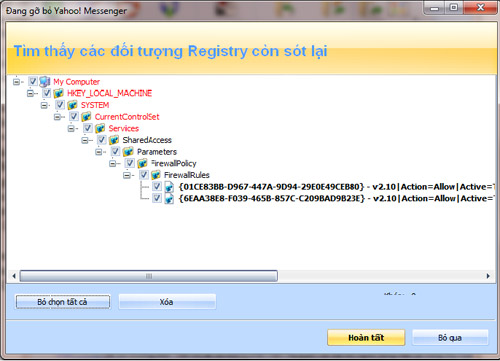Uncheck the My Computer checkbox
This screenshot has height=361, width=500.
point(33,81)
